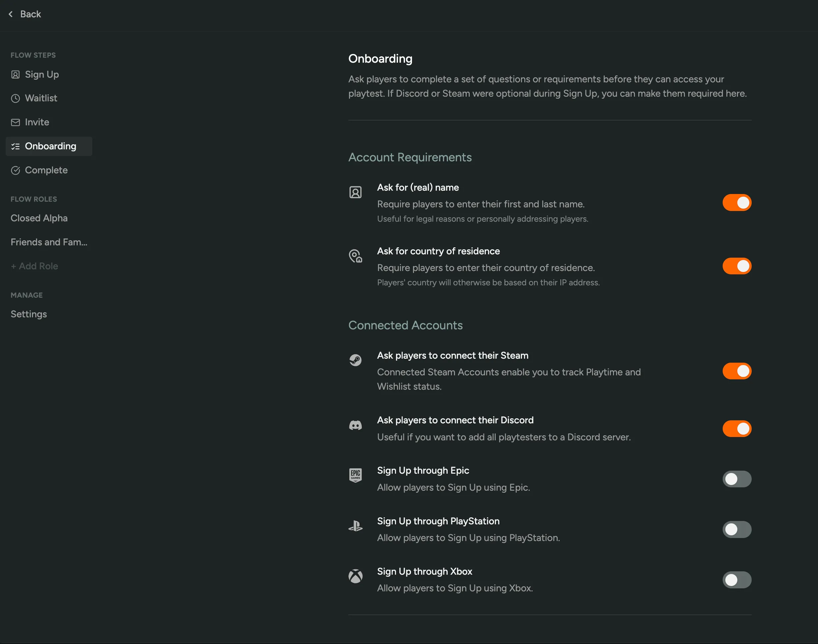Click the PlayStation logo icon
The width and height of the screenshot is (818, 644).
[356, 527]
